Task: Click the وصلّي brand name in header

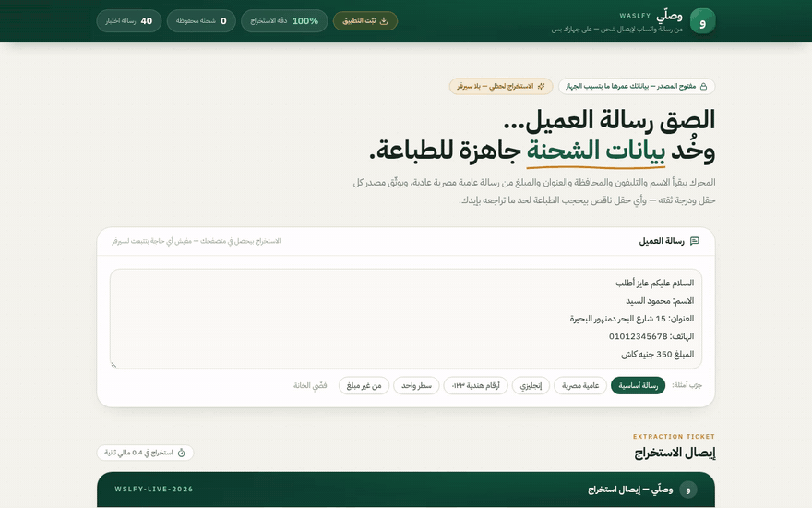Action: pyautogui.click(x=670, y=16)
